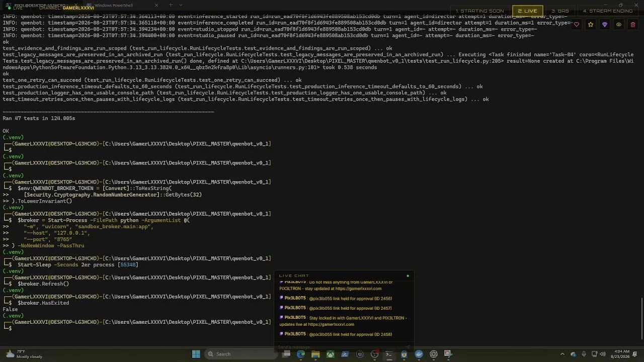This screenshot has width=644, height=362.
Task: Open the ChatGPT app on the taskbar
Action: [434, 354]
